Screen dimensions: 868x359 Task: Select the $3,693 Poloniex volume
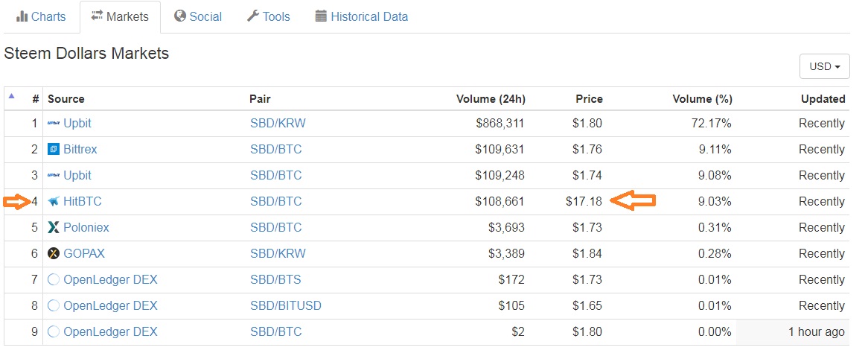506,227
